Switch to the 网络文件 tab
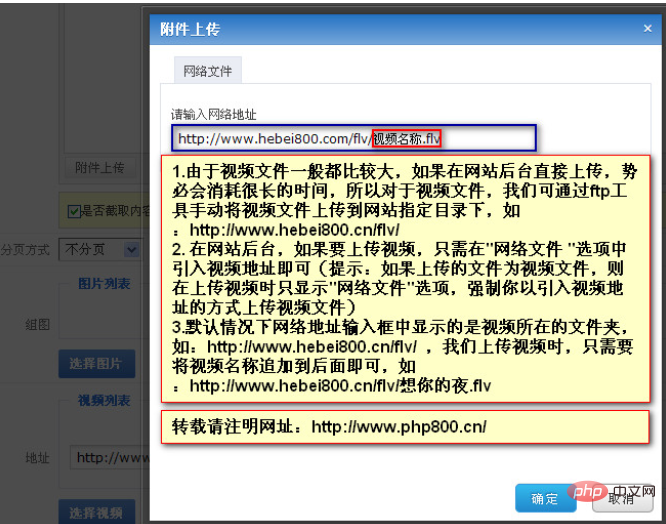The height and width of the screenshot is (524, 666). (208, 70)
